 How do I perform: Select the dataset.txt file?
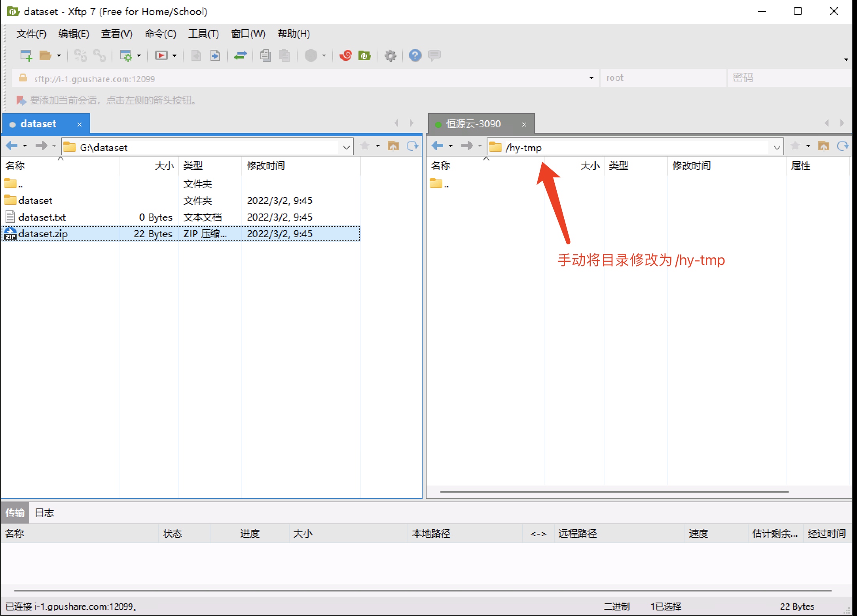(x=42, y=217)
